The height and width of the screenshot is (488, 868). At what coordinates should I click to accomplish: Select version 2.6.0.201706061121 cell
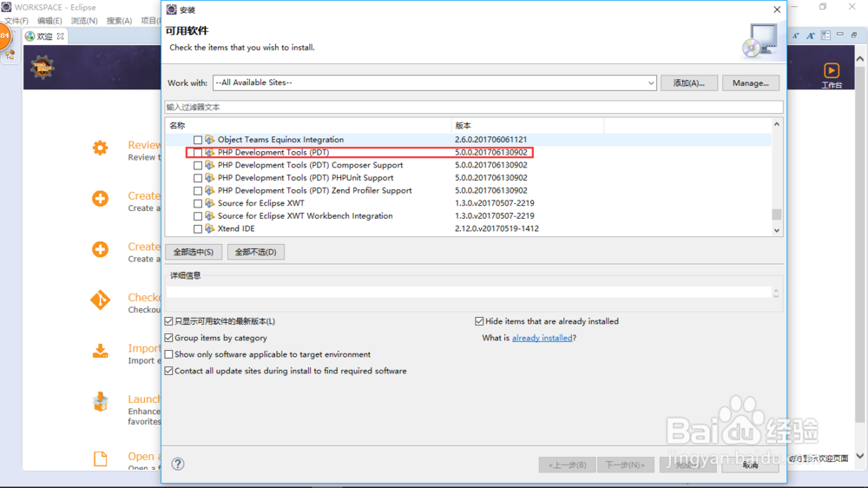click(x=490, y=140)
